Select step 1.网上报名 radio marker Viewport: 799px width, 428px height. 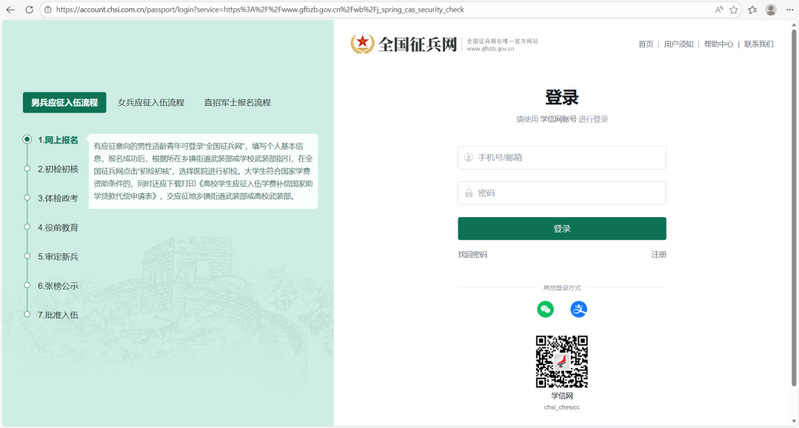point(27,140)
